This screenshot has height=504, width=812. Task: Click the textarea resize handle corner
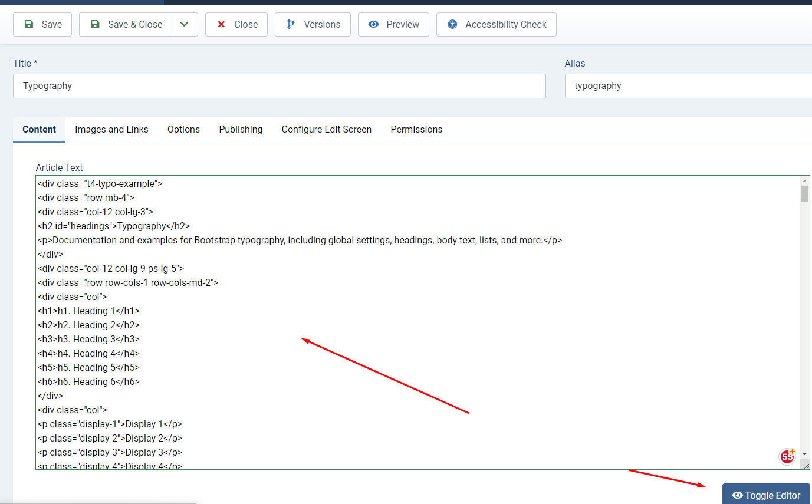tap(806, 466)
